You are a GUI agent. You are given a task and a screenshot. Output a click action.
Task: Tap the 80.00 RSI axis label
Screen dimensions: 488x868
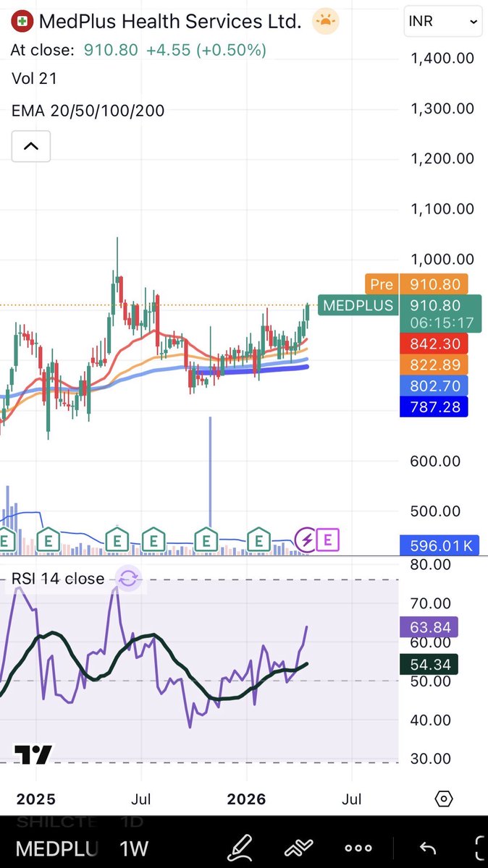click(x=430, y=564)
